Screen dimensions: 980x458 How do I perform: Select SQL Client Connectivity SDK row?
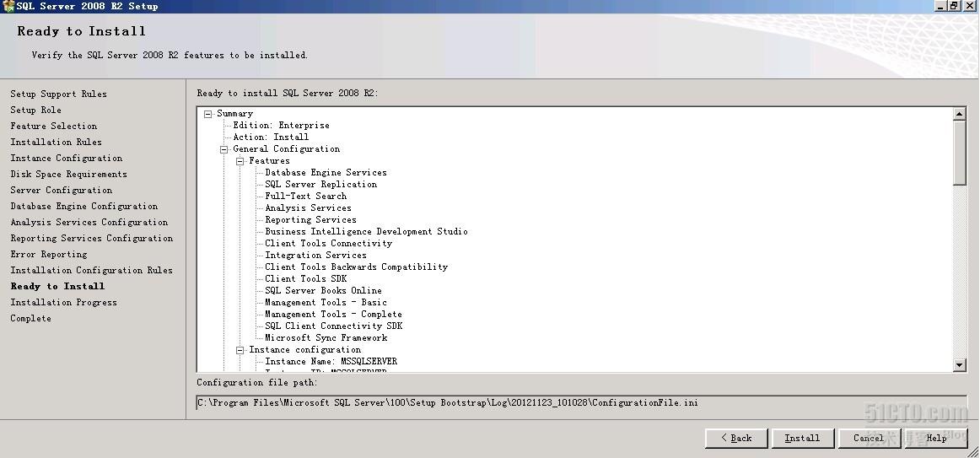[334, 326]
